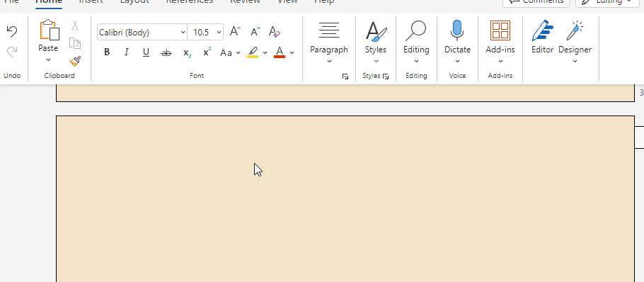Open the Editing magnifier menu
This screenshot has width=644, height=282.
click(416, 43)
